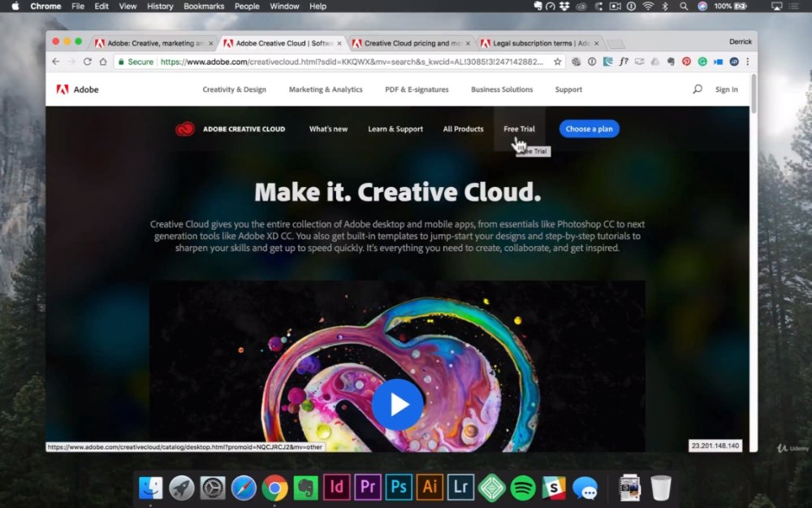Open the What's new link
The width and height of the screenshot is (812, 508).
pos(328,129)
